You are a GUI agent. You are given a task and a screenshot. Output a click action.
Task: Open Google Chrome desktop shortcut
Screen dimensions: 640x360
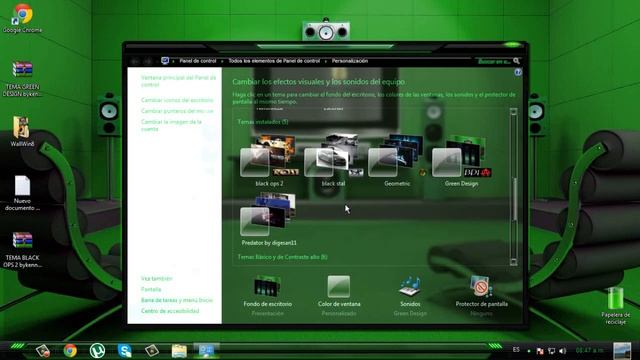coord(22,18)
